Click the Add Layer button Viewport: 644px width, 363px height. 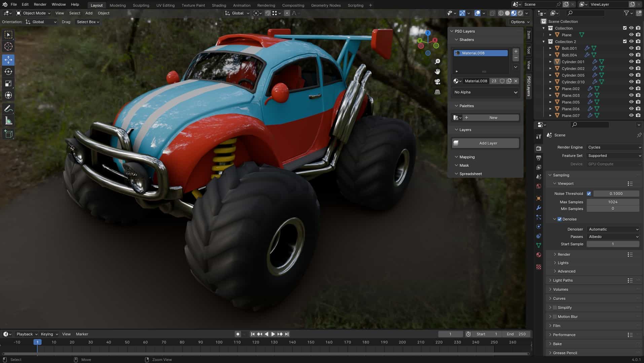click(486, 143)
